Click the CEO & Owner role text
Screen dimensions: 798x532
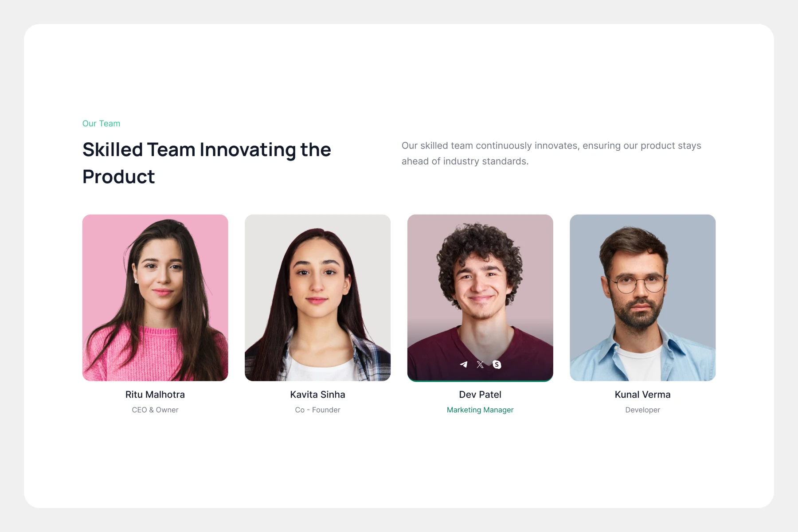pos(155,410)
